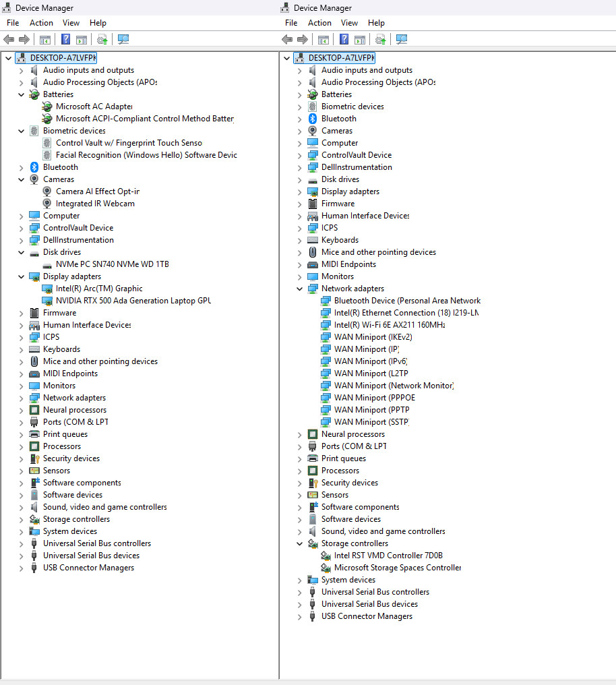Viewport: 616px width, 685px height.
Task: Select WAN Miniport (IKEv2) entry
Action: 373,337
